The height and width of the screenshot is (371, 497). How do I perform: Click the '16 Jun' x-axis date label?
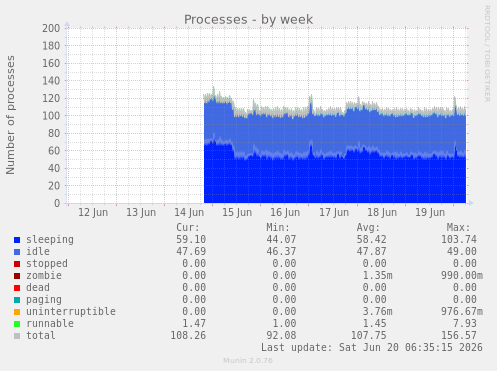tap(285, 212)
